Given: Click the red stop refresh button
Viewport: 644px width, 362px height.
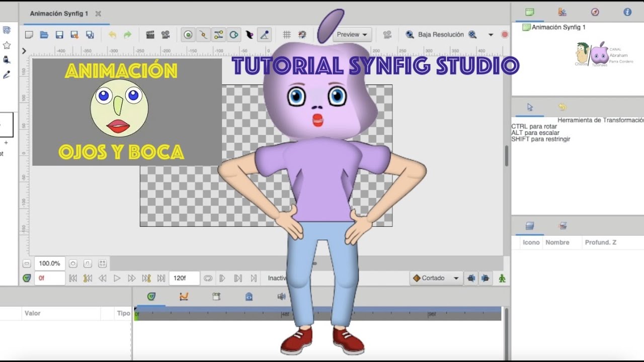Looking at the screenshot, I should pos(505,35).
